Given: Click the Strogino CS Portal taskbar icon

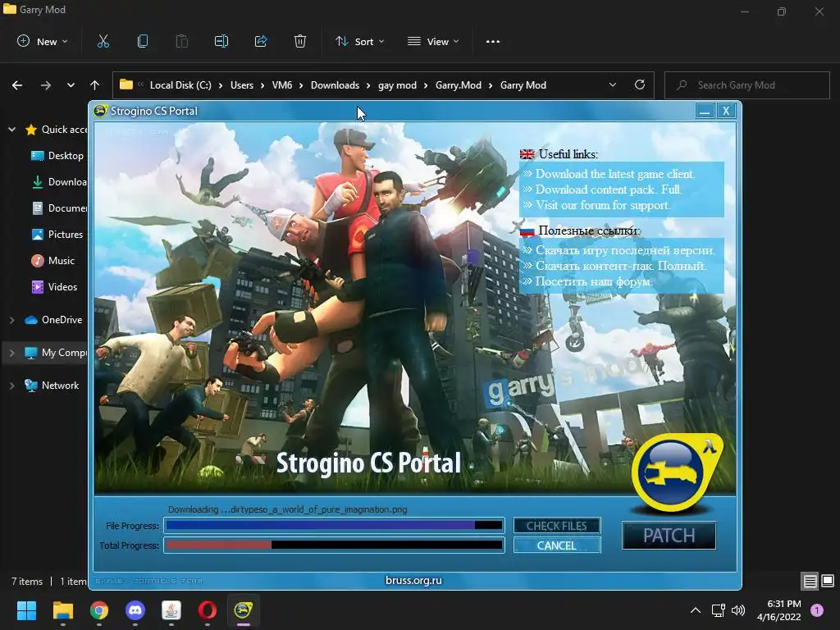Looking at the screenshot, I should coord(243,610).
